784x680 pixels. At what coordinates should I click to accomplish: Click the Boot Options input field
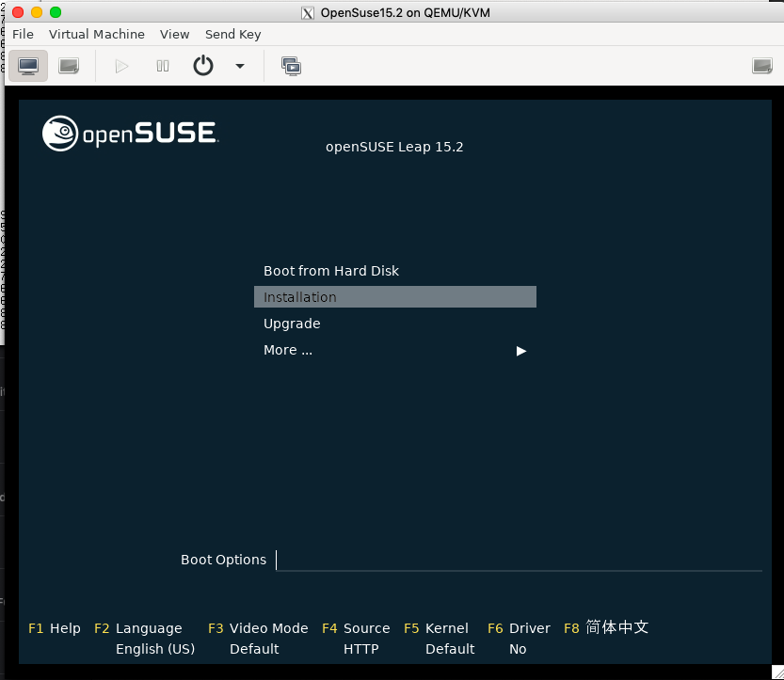[519, 561]
